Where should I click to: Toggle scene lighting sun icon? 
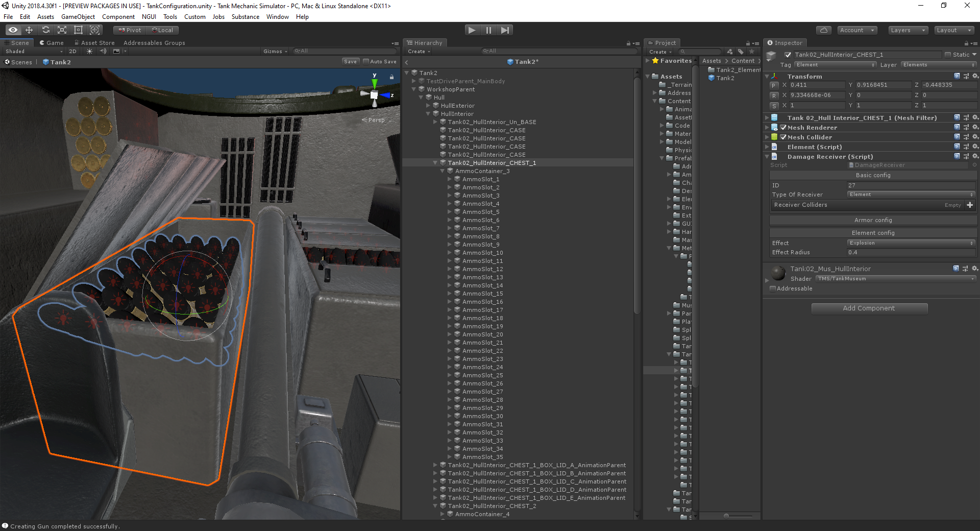(x=90, y=51)
